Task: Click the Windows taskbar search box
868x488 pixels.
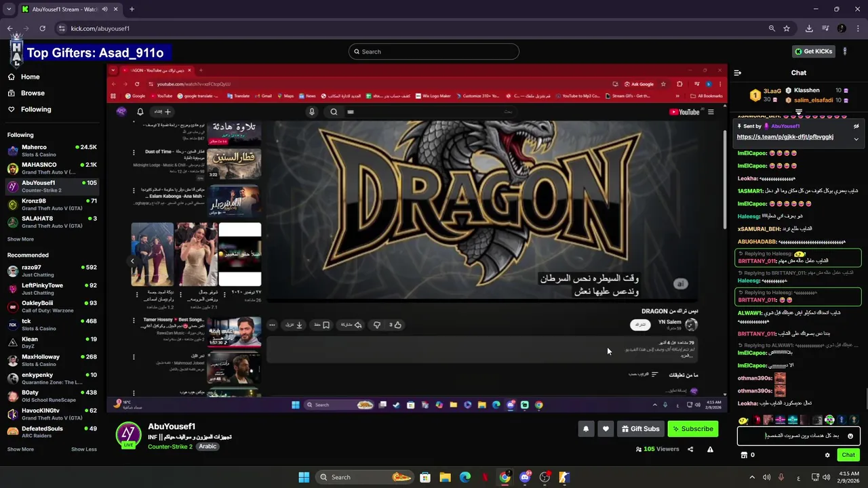Action: pos(366,477)
